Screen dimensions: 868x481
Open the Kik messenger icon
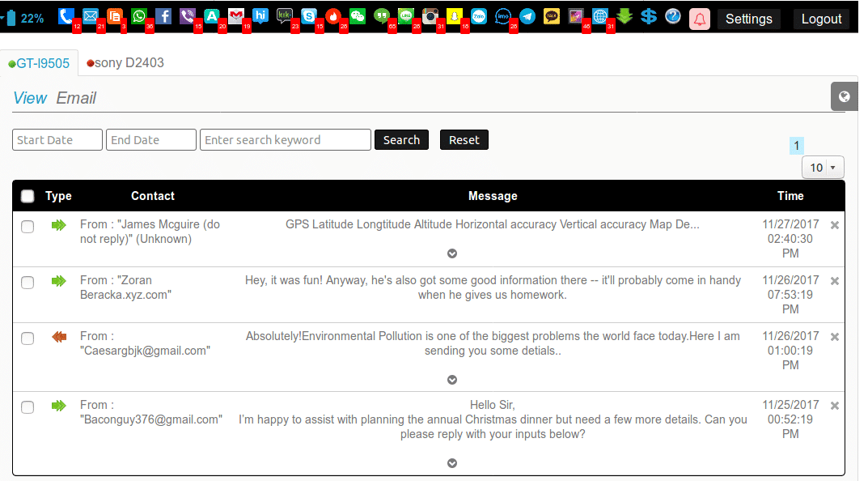(x=285, y=16)
